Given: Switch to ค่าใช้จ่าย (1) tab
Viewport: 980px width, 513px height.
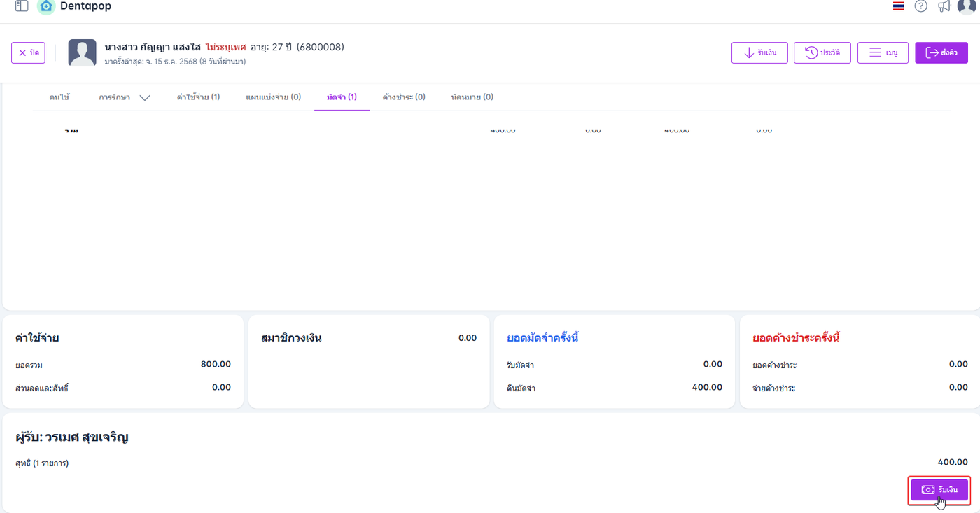Looking at the screenshot, I should click(x=198, y=97).
